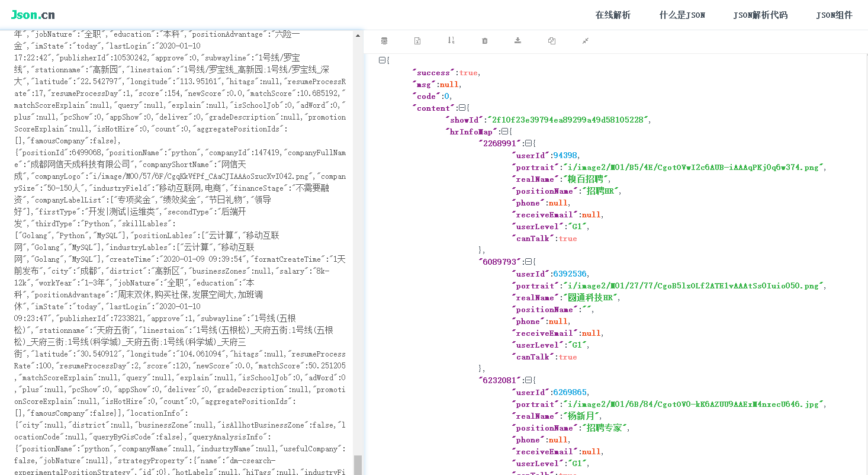Open the Json.cn logo home link
The image size is (868, 475).
pos(33,14)
